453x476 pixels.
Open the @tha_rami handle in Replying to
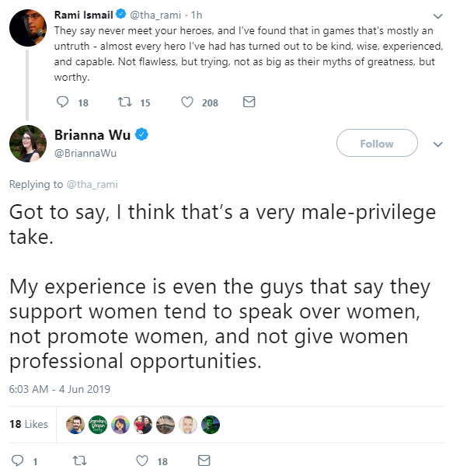coord(92,184)
